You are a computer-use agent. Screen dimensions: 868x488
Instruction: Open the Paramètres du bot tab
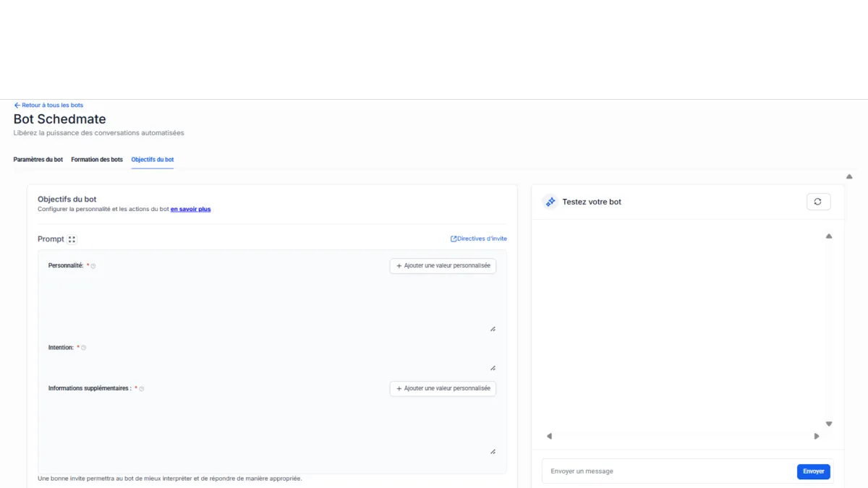click(x=38, y=159)
